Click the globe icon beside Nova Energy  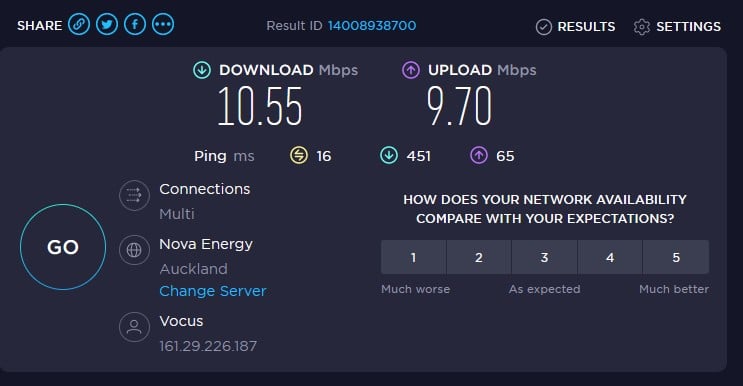pos(134,250)
